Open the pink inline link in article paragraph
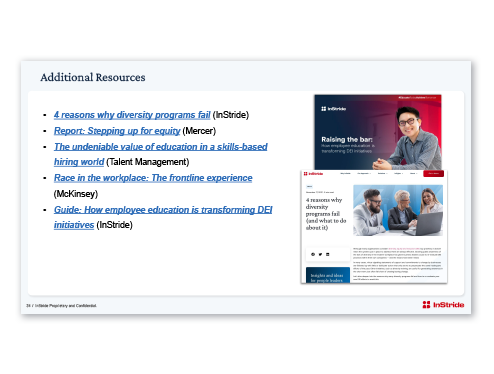 (x=404, y=249)
